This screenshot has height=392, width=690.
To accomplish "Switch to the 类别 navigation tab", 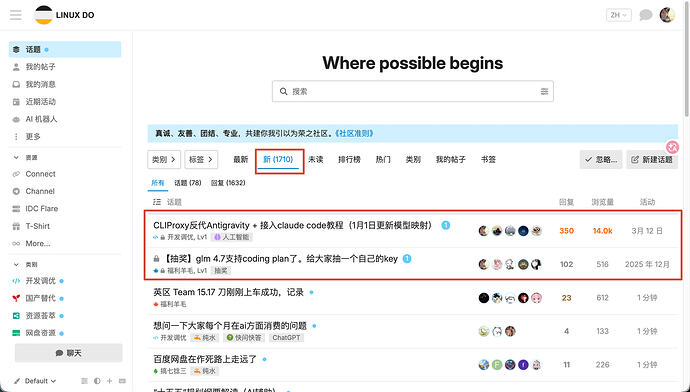I will pyautogui.click(x=413, y=160).
